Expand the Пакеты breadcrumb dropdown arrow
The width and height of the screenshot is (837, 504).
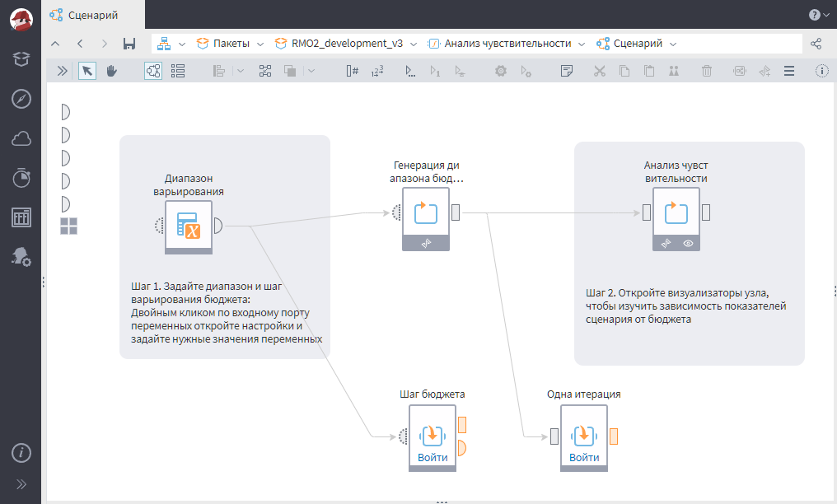[x=260, y=44]
